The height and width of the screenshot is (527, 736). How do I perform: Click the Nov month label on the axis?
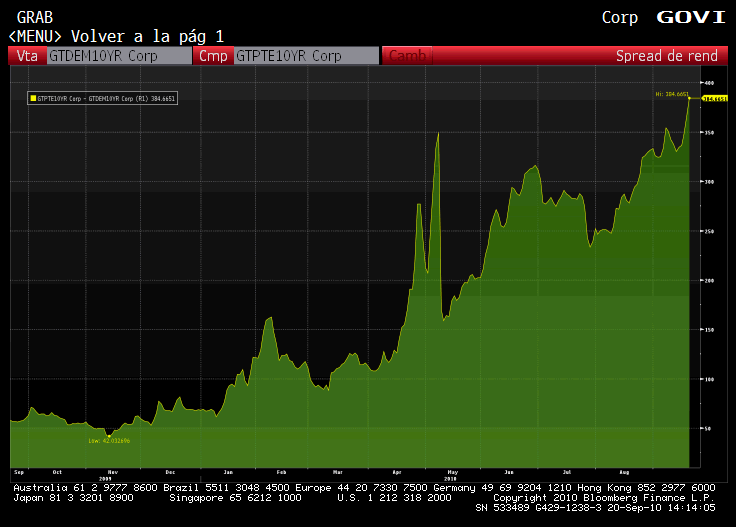coord(113,472)
